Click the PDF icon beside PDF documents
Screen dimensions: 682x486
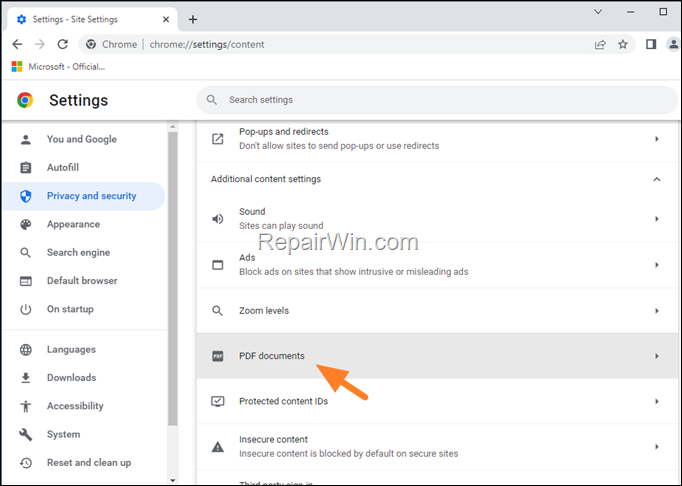click(217, 356)
